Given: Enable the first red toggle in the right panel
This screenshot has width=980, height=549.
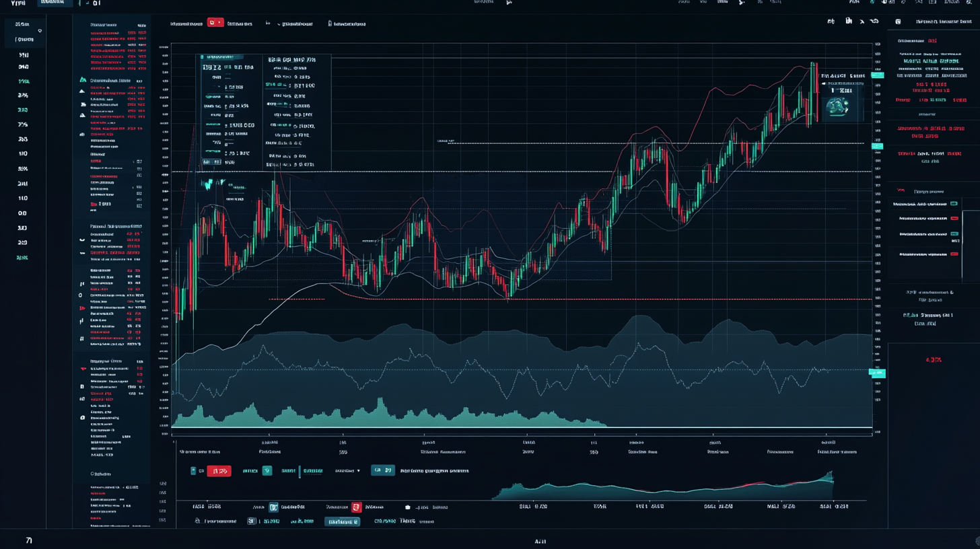Looking at the screenshot, I should [955, 218].
